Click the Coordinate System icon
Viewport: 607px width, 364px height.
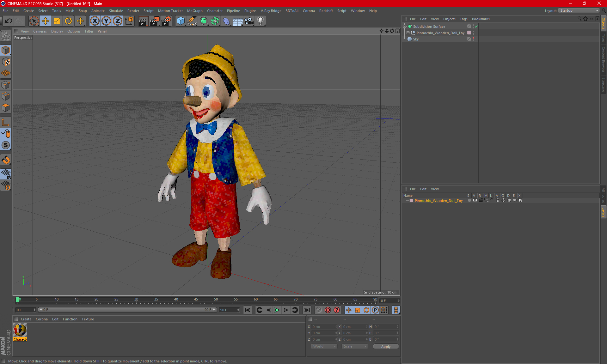129,21
